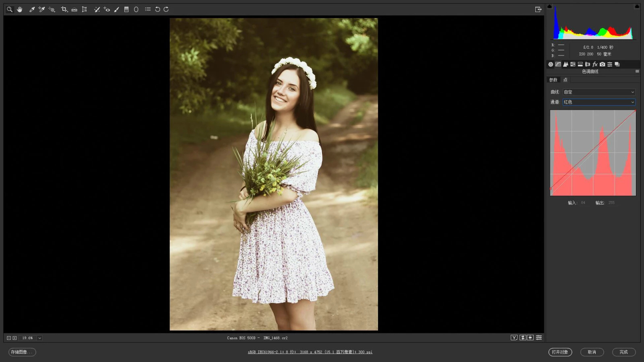This screenshot has width=644, height=362.
Task: Select the Hand tool
Action: [19, 9]
